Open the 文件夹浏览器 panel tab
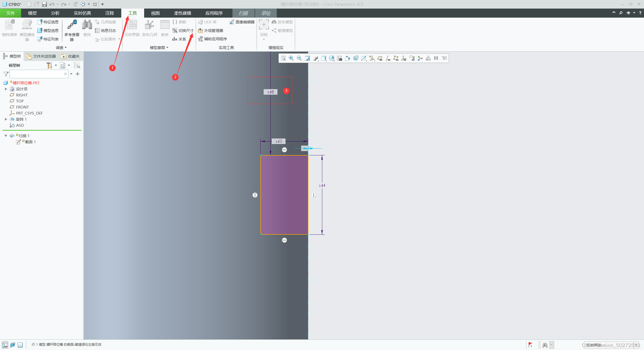644x350 pixels. [41, 56]
